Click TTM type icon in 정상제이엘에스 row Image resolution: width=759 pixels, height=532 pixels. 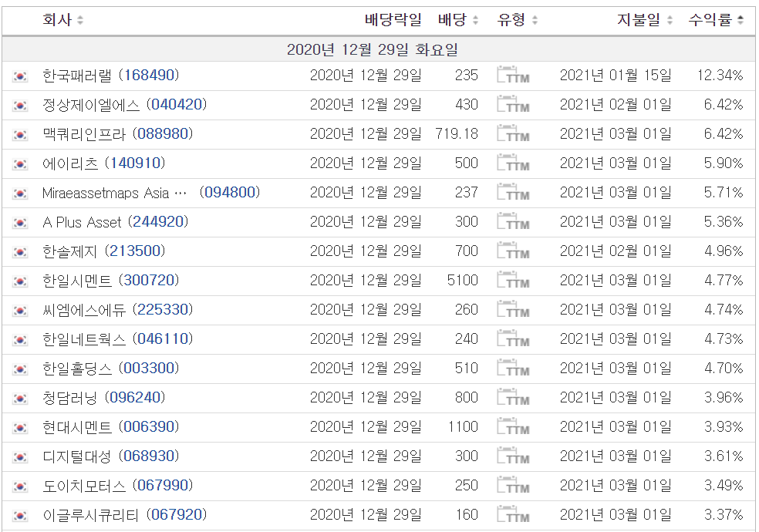point(513,105)
